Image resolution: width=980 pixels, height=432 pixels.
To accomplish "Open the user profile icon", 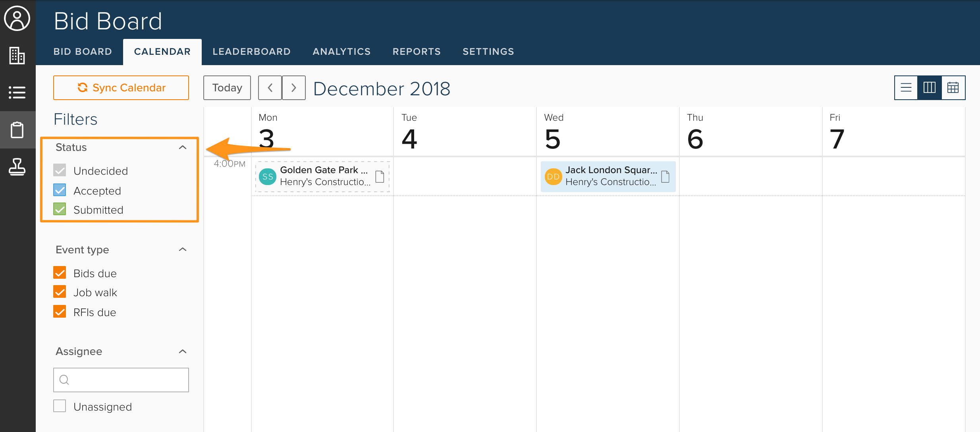I will 17,18.
